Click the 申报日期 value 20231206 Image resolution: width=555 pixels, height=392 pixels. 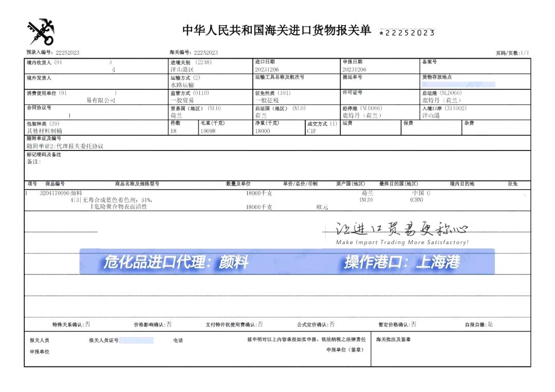354,69
